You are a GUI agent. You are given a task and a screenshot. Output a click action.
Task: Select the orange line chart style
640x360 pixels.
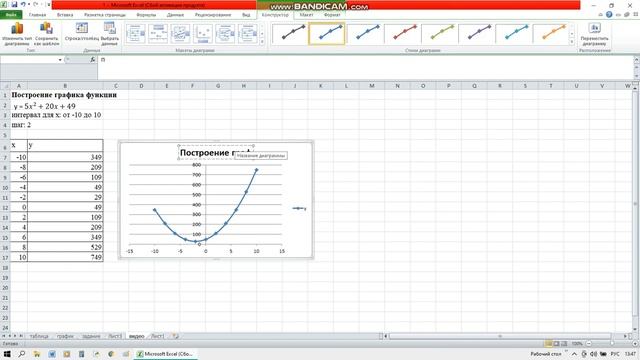coord(550,33)
